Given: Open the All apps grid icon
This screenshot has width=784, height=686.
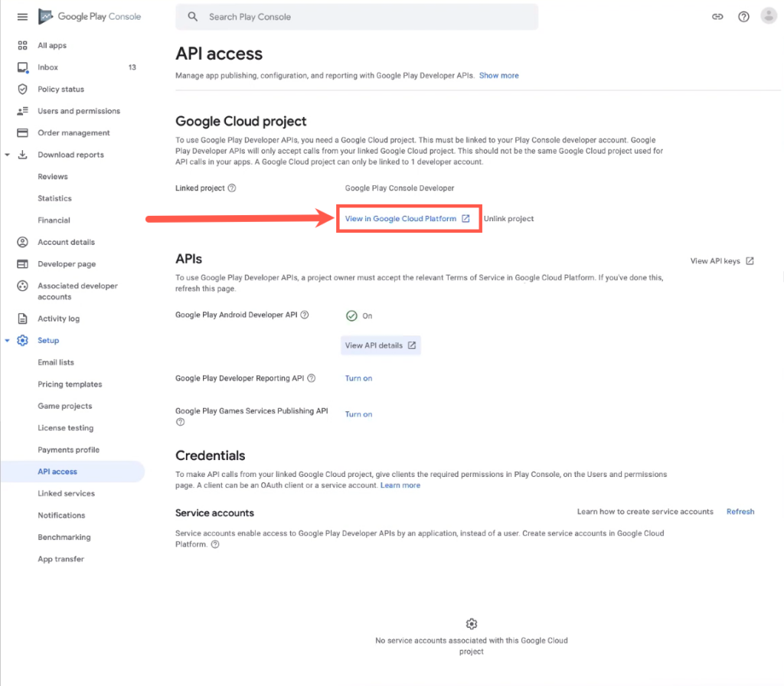Looking at the screenshot, I should pyautogui.click(x=23, y=45).
